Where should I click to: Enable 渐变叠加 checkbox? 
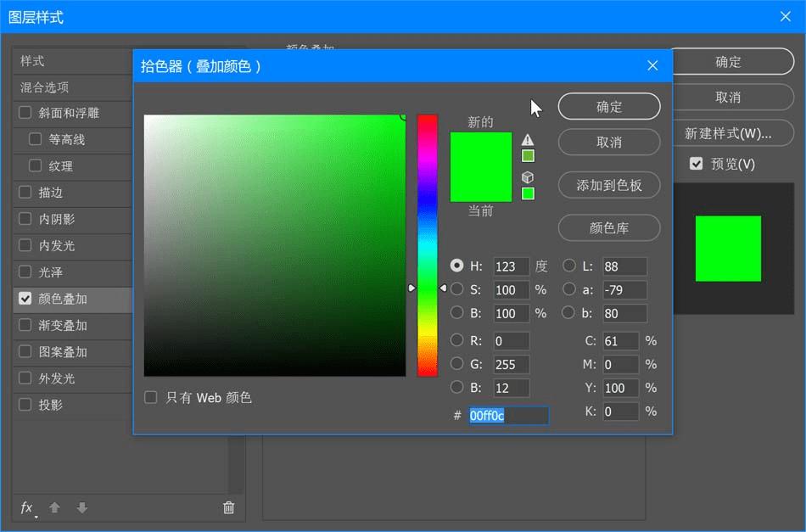[x=25, y=325]
